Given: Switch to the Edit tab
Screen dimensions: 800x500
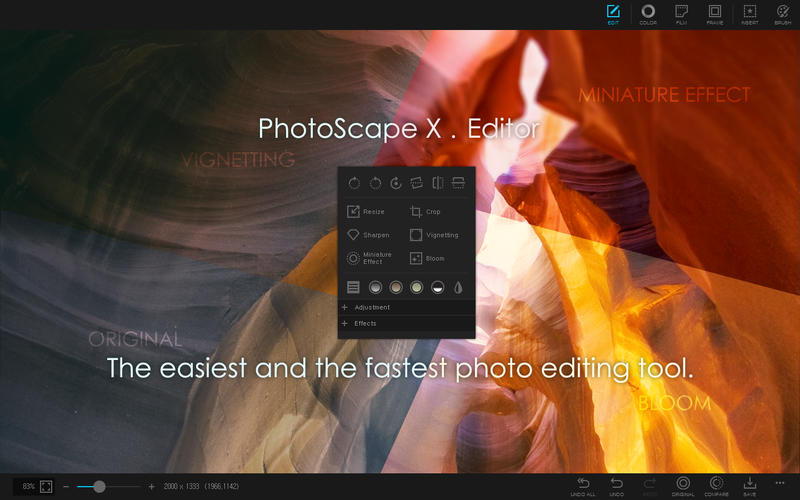Looking at the screenshot, I should click(613, 14).
